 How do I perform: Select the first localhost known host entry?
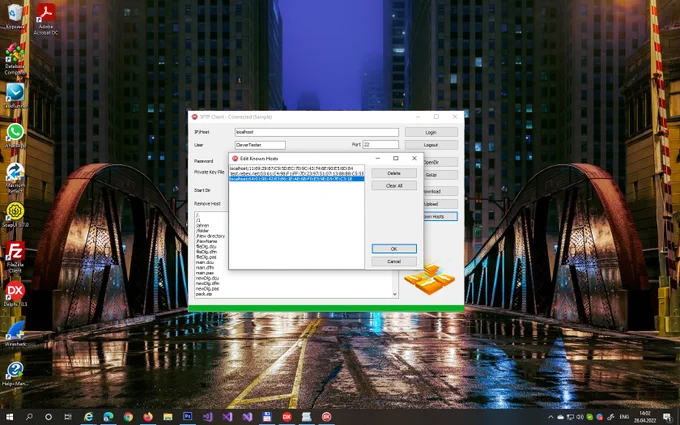pyautogui.click(x=297, y=168)
